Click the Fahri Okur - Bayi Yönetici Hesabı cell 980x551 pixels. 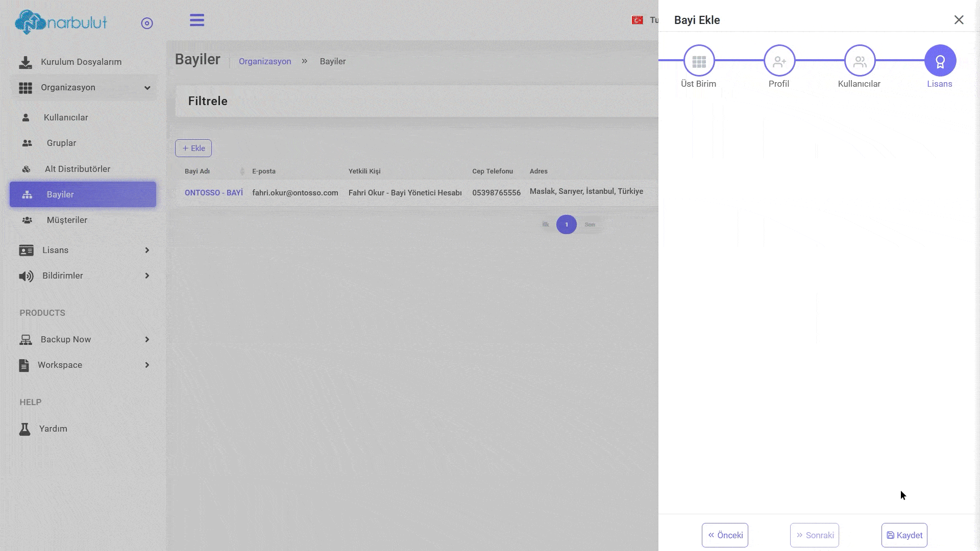[x=405, y=193]
